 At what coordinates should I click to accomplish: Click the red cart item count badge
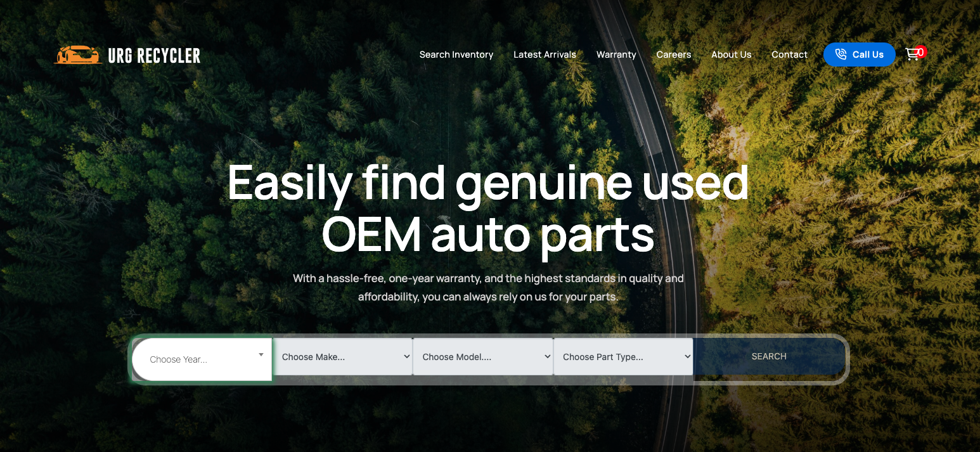[x=920, y=51]
